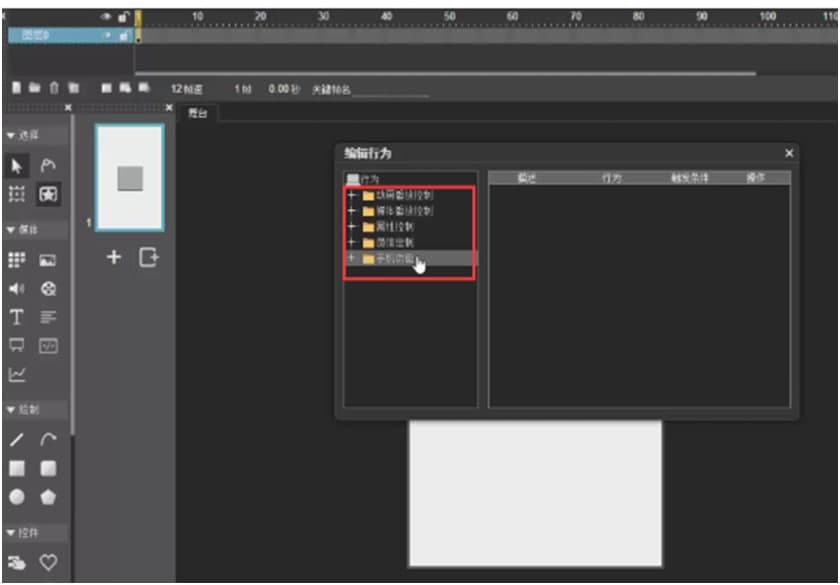Viewport: 840px width, 585px height.
Task: Toggle the lock on the blue highlighted layer
Action: tap(124, 36)
